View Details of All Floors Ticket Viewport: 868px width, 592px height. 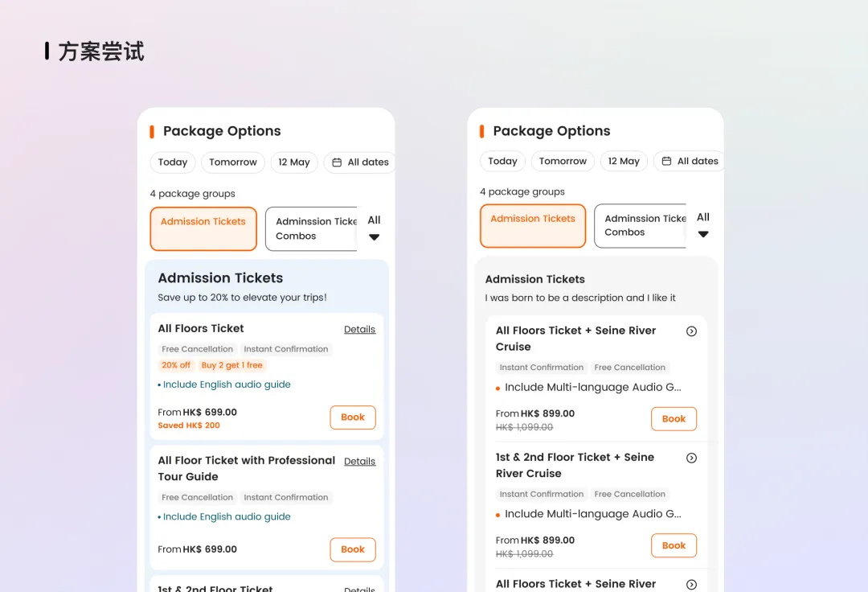coord(359,329)
